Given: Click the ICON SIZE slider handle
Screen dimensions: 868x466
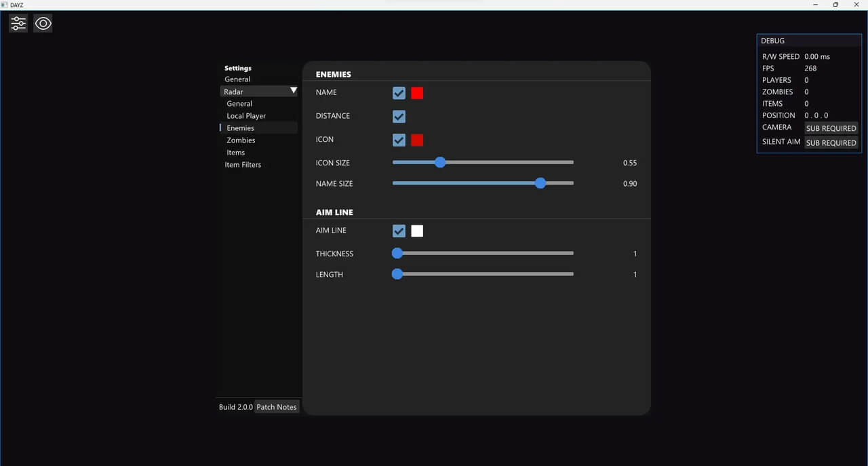Looking at the screenshot, I should click(440, 163).
